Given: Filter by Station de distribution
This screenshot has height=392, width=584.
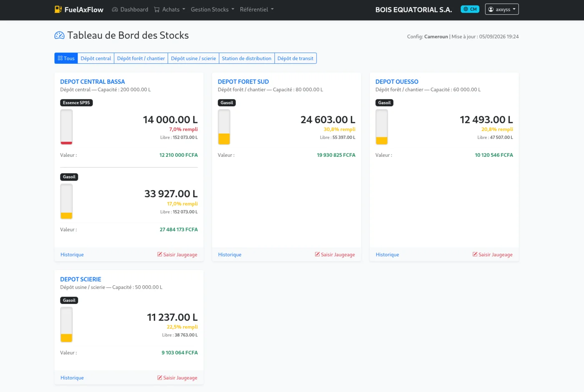Looking at the screenshot, I should pyautogui.click(x=247, y=58).
